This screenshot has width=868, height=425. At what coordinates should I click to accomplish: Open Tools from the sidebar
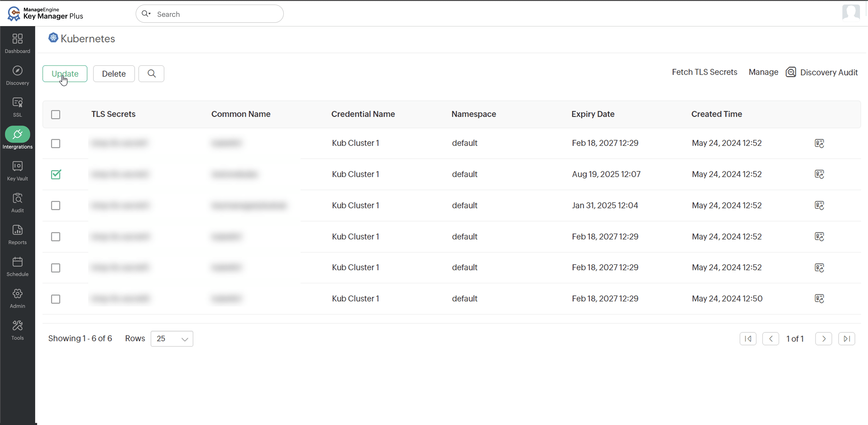(18, 330)
